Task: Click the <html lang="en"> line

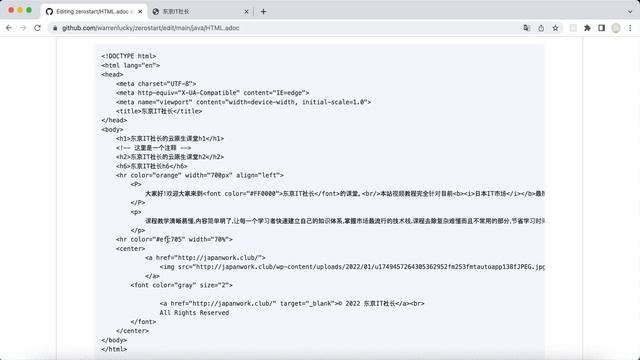Action: 131,65
